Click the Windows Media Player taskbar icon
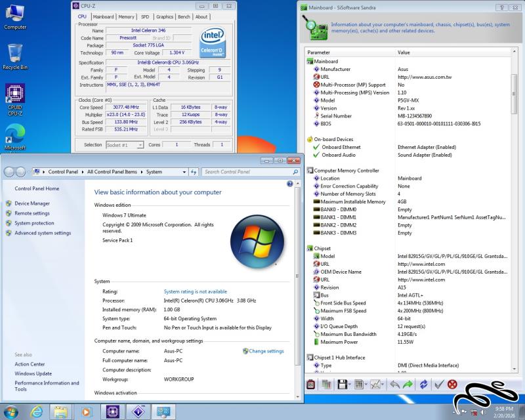The height and width of the screenshot is (420, 525). [x=86, y=411]
